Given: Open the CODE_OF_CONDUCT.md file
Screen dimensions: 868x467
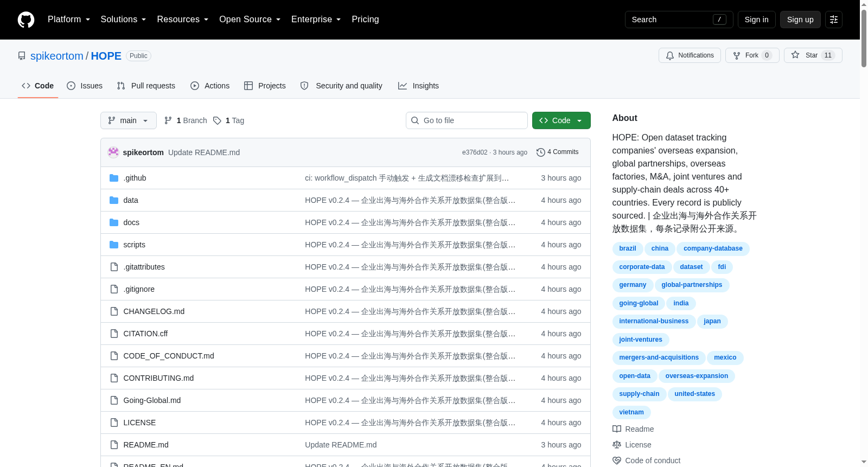Looking at the screenshot, I should (169, 356).
